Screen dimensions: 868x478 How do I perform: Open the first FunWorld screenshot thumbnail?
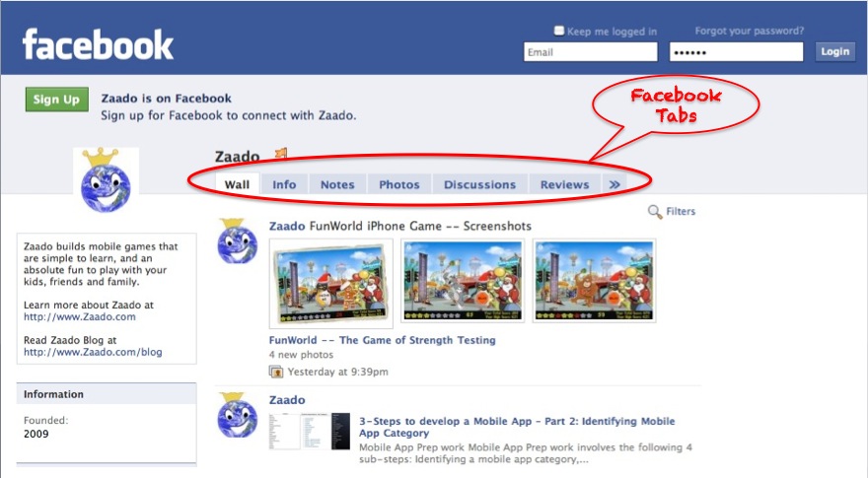pos(331,283)
